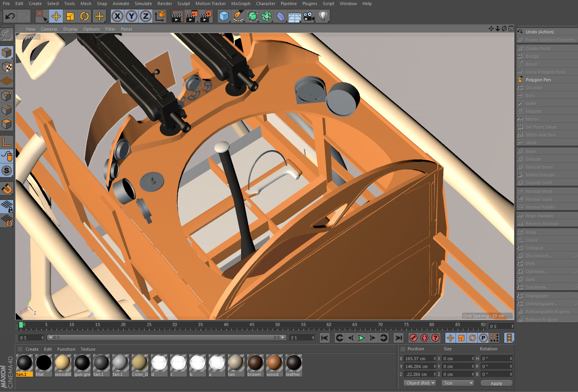Toggle Position keyframe recording

pyautogui.click(x=450, y=338)
